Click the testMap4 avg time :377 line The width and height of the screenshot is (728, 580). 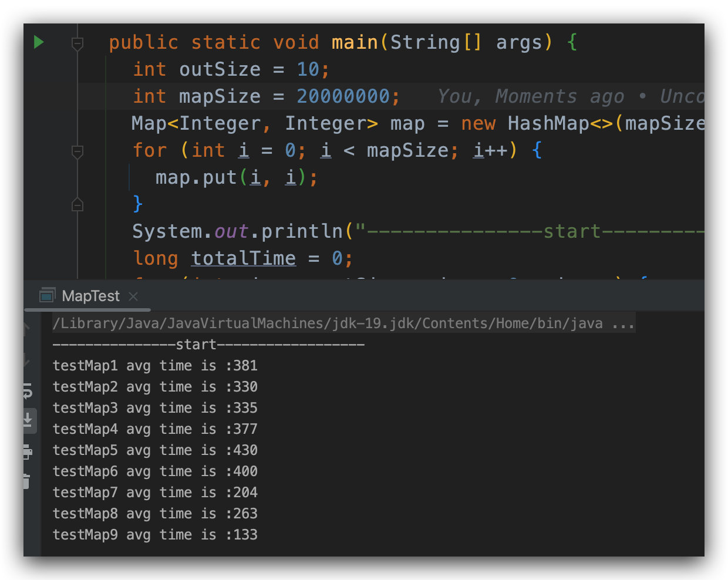155,429
